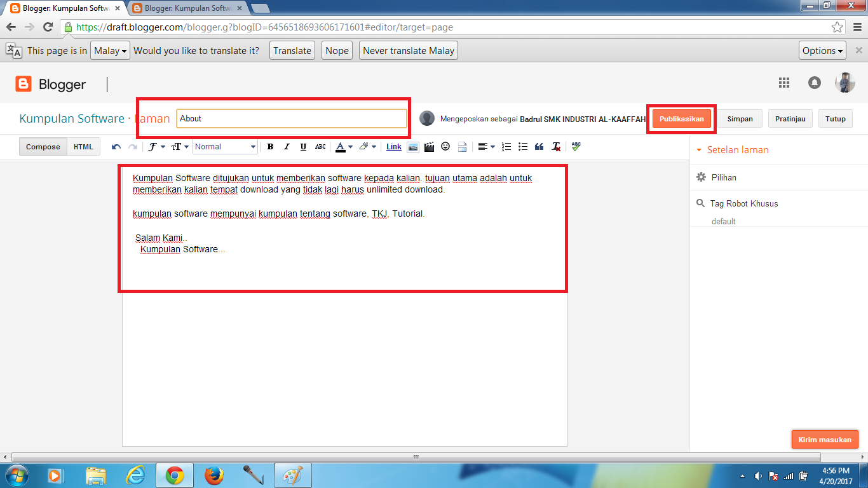Screen dimensions: 868x488
Task: Apply a numbered list
Action: coord(506,147)
